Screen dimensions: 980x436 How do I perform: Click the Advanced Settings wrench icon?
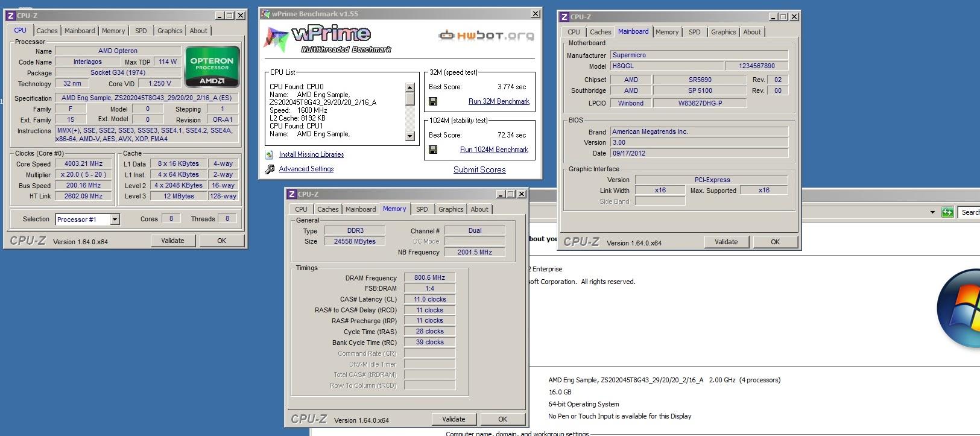point(270,169)
